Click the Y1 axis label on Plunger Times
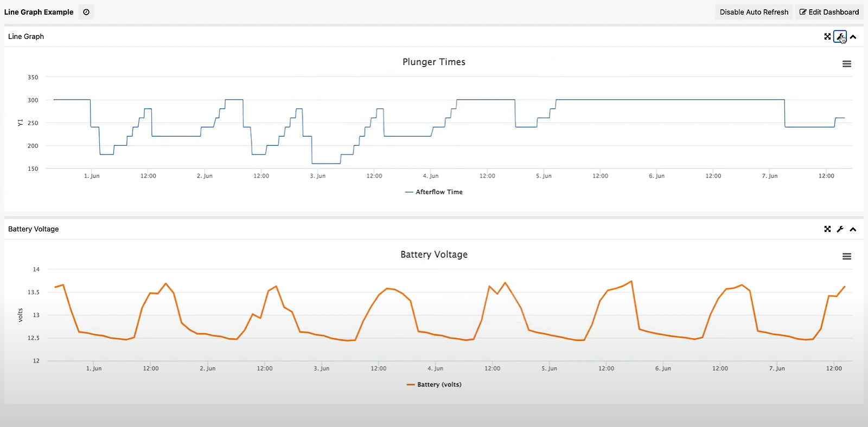The width and height of the screenshot is (868, 427). pos(20,123)
